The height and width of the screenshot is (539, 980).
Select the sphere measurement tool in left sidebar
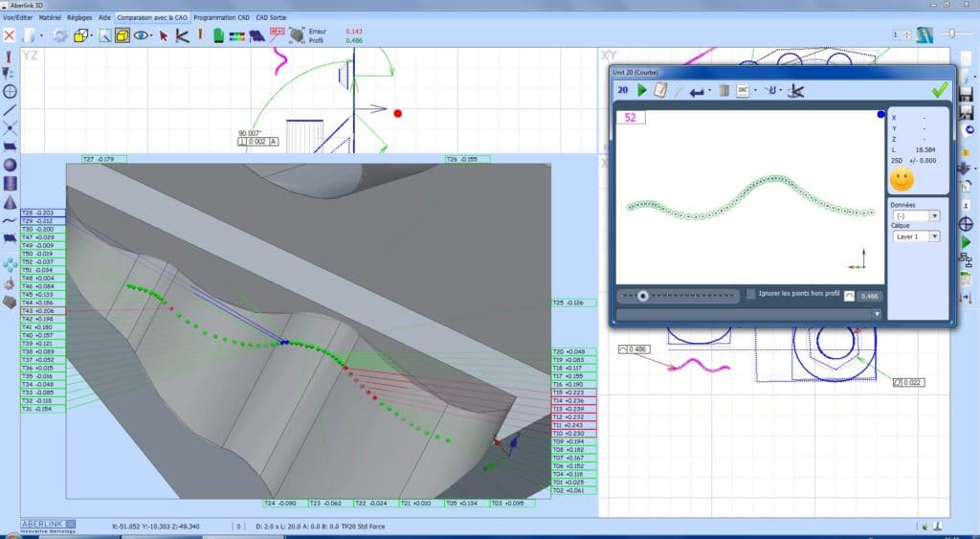(10, 165)
